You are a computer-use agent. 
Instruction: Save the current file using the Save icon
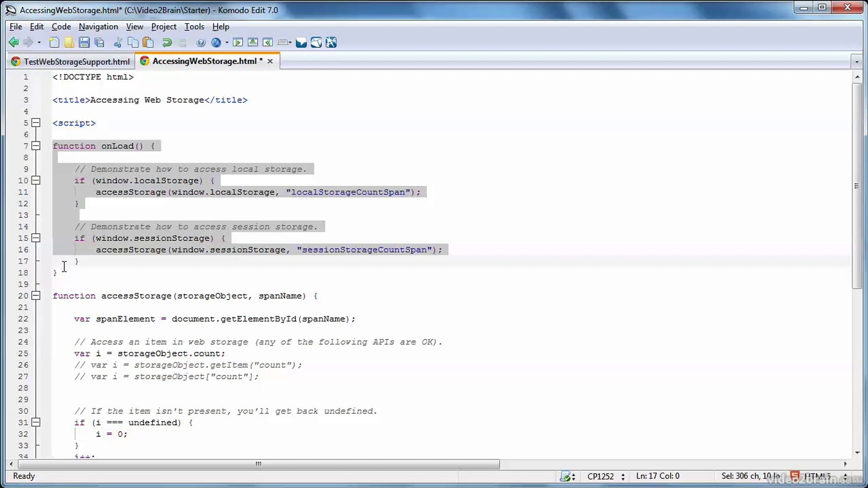click(84, 42)
